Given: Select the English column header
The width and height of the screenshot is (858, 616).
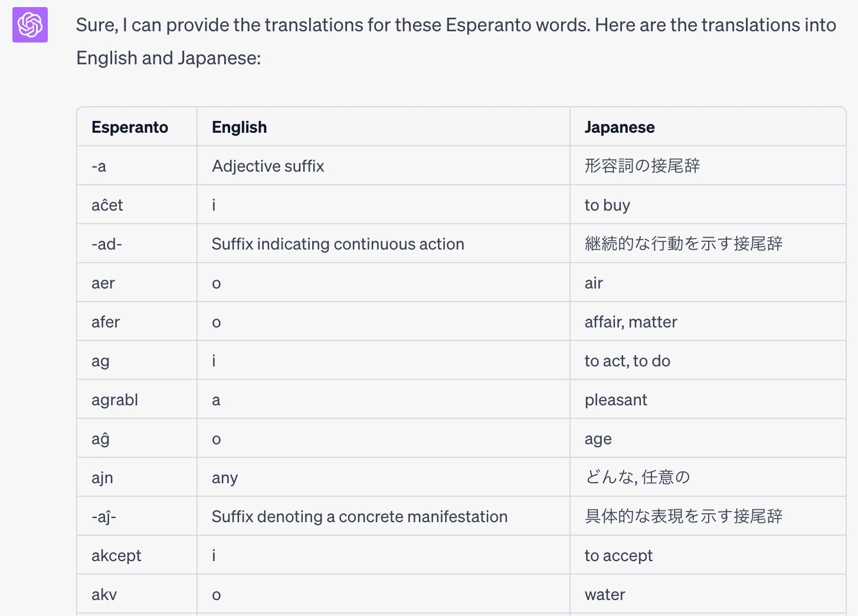Looking at the screenshot, I should pos(384,127).
